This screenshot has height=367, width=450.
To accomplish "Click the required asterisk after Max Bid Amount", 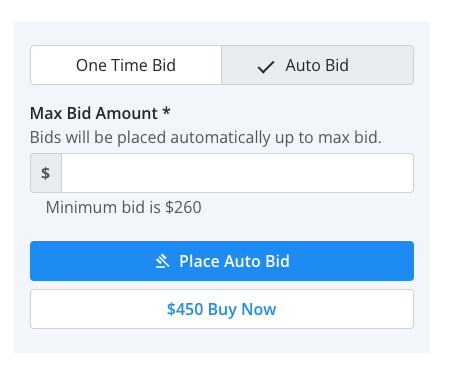I will (167, 111).
